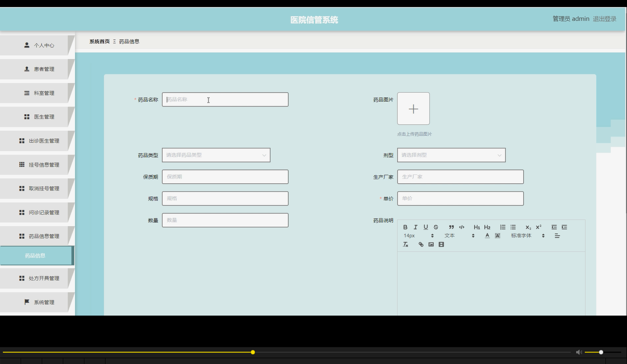Focus the 药品名称 input field
The width and height of the screenshot is (627, 364).
(225, 99)
